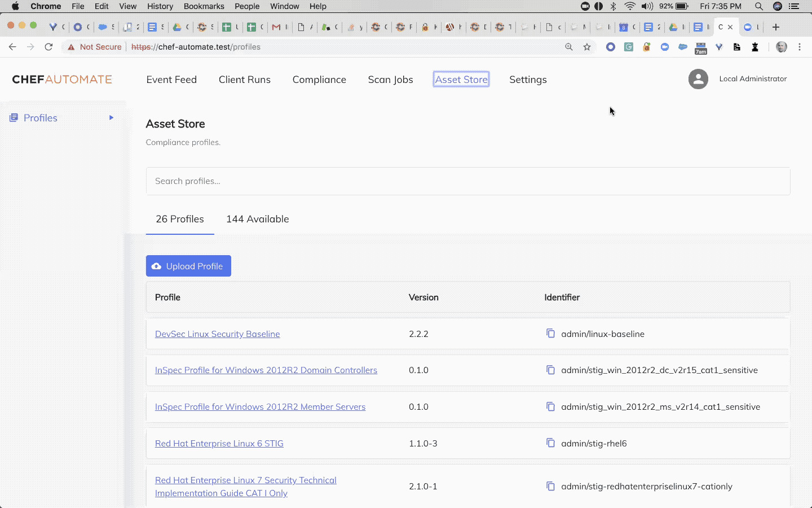Open the File menu in the menu bar

click(78, 6)
